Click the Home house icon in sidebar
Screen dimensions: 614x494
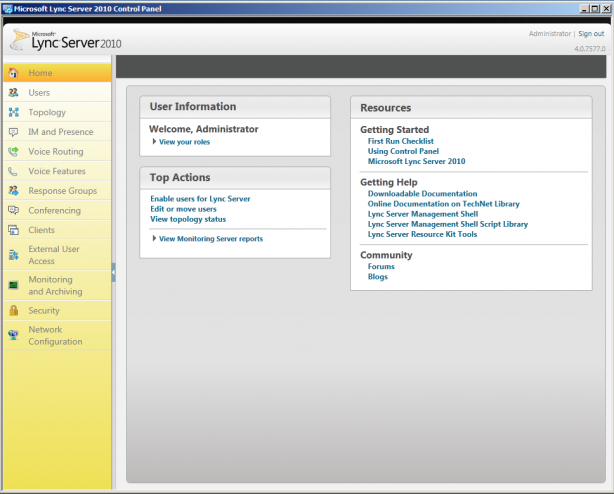click(14, 73)
